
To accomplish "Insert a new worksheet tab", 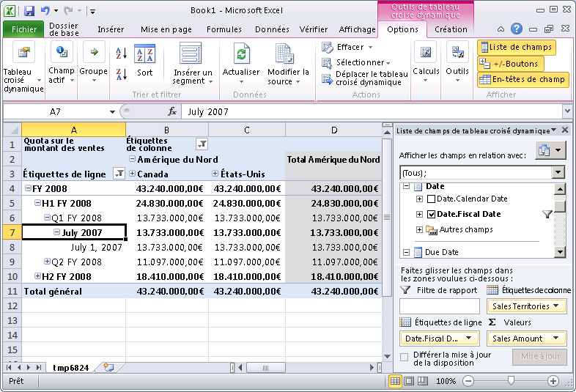I will [x=108, y=367].
